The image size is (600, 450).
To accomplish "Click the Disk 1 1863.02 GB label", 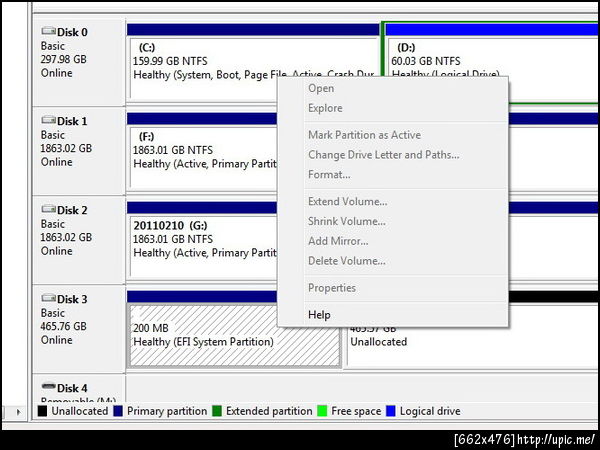I will (x=66, y=148).
